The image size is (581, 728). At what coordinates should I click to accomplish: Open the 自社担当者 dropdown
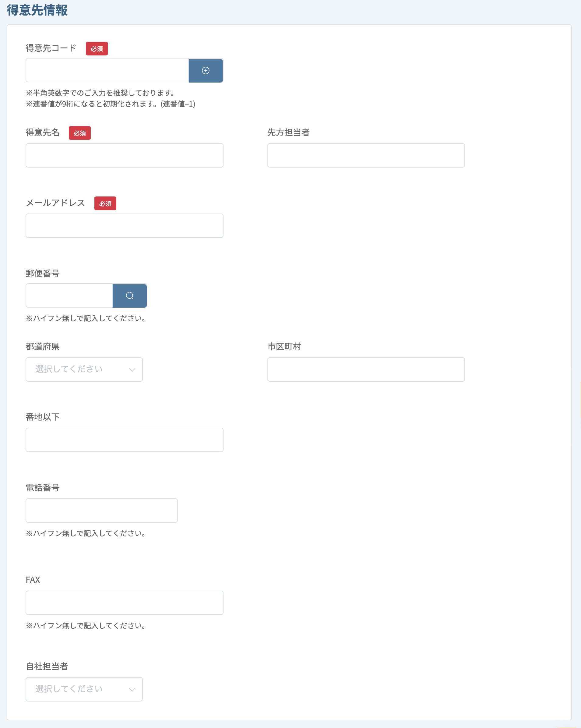click(84, 689)
